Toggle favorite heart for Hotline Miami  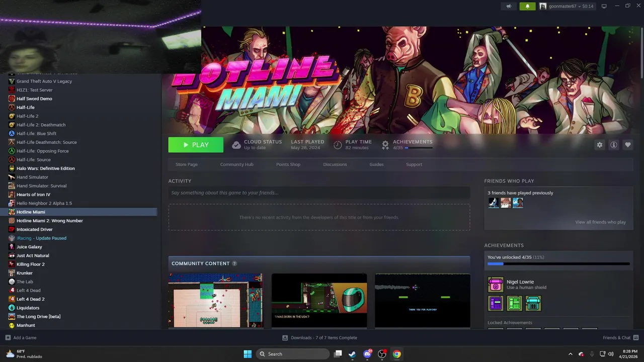tap(627, 145)
